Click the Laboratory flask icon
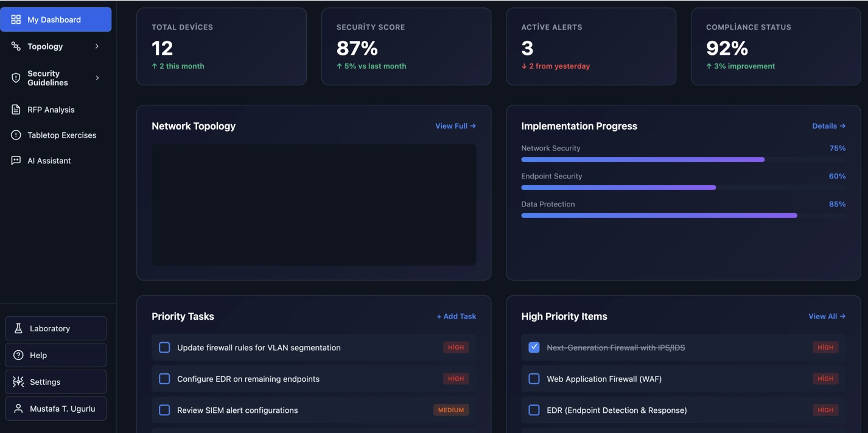 [x=18, y=328]
